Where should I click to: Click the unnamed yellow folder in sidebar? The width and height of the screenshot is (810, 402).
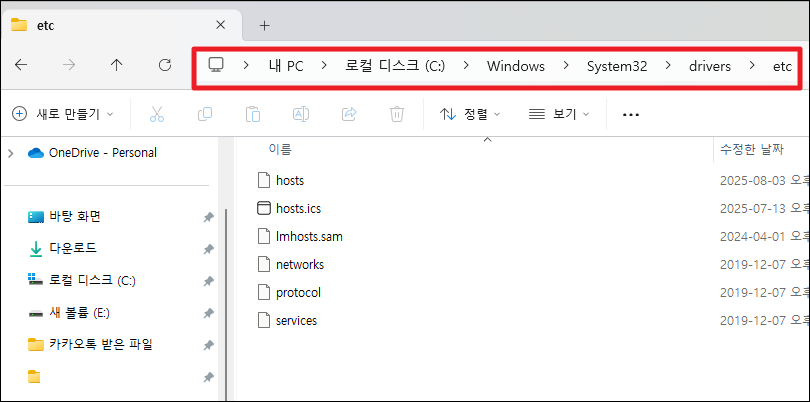[34, 377]
